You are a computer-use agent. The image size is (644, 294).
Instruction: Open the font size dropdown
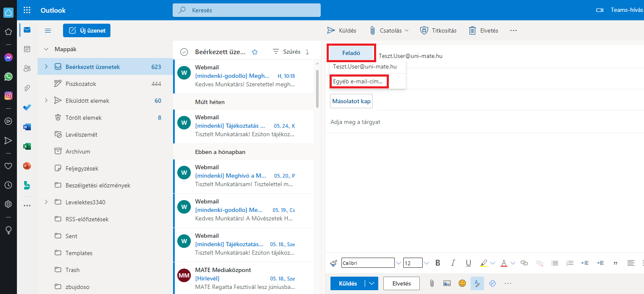[427, 263]
